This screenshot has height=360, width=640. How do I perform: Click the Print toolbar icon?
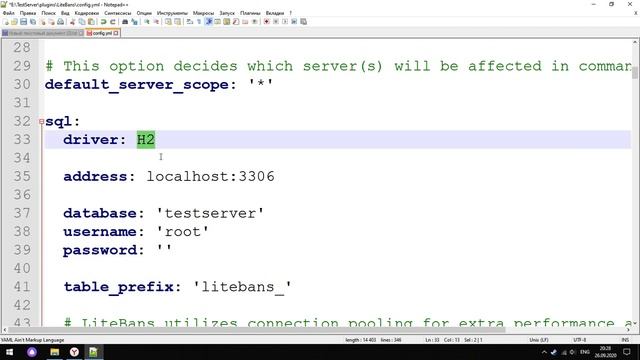pyautogui.click(x=60, y=22)
